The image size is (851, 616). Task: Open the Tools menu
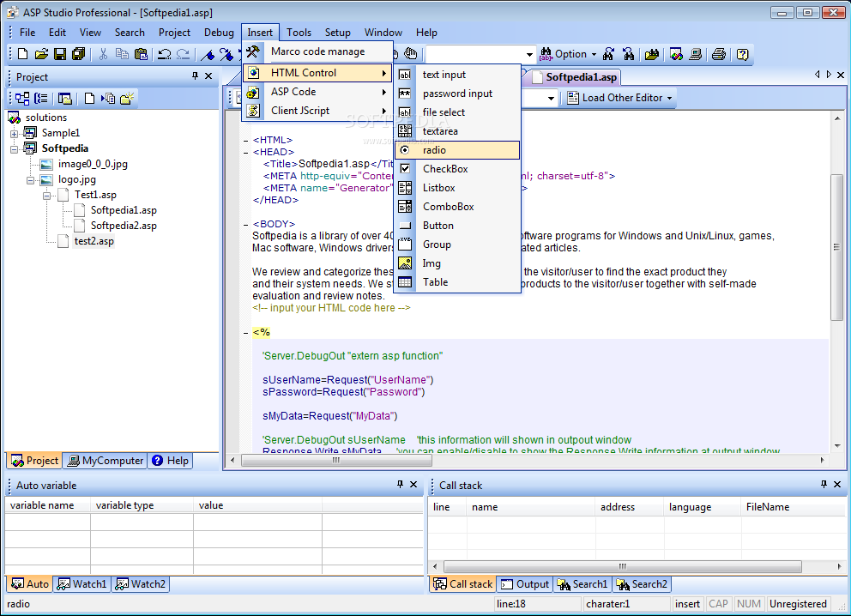pyautogui.click(x=299, y=33)
